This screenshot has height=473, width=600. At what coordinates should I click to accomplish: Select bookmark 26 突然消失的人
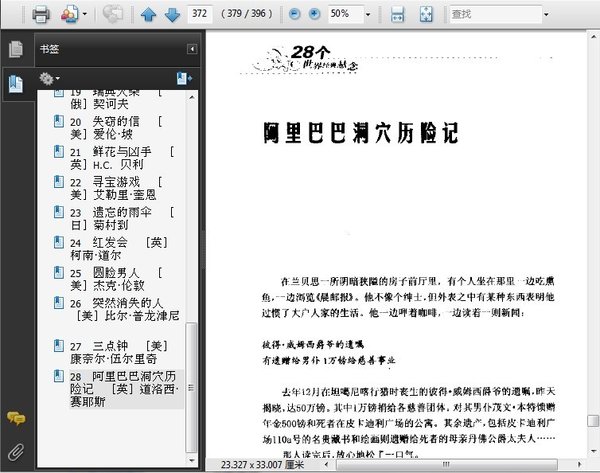point(124,309)
